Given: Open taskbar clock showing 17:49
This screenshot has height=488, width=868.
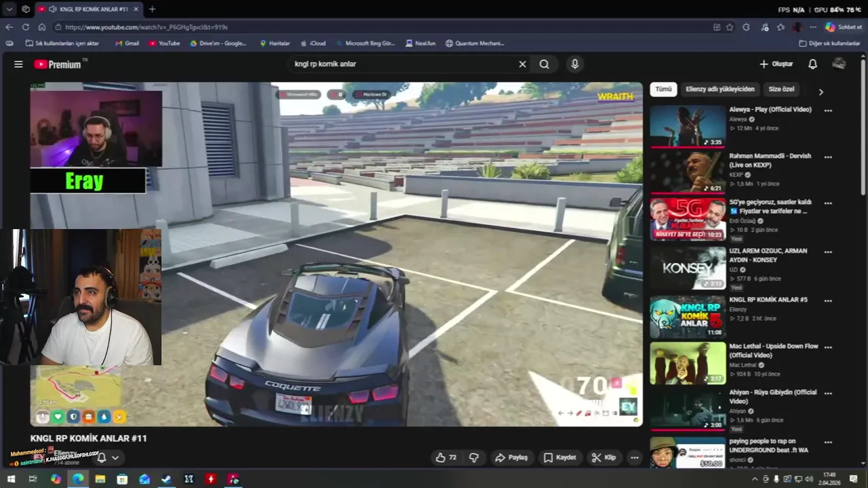Looking at the screenshot, I should [829, 479].
